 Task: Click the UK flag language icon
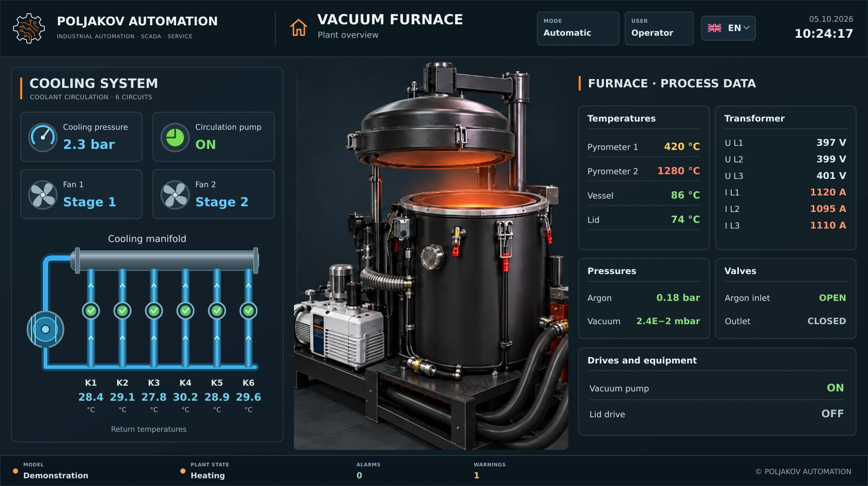pos(715,28)
